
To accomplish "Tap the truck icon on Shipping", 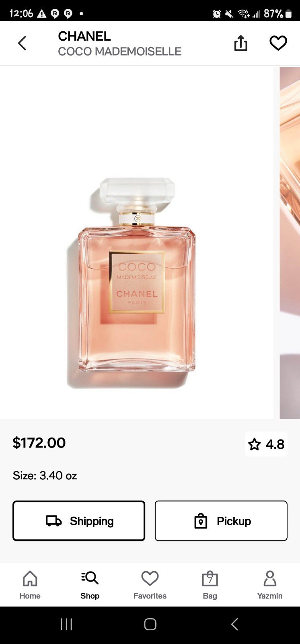I will click(x=54, y=521).
